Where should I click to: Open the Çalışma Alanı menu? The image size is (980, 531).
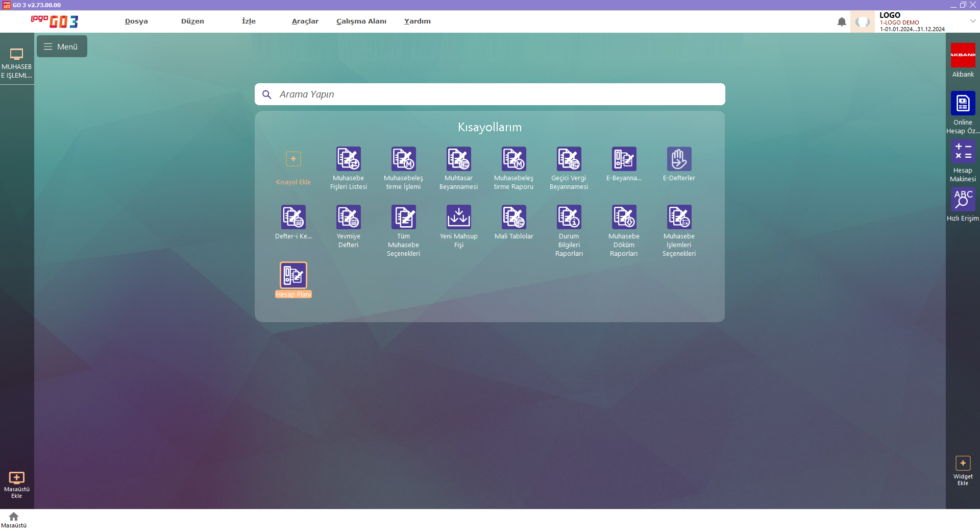pyautogui.click(x=361, y=21)
